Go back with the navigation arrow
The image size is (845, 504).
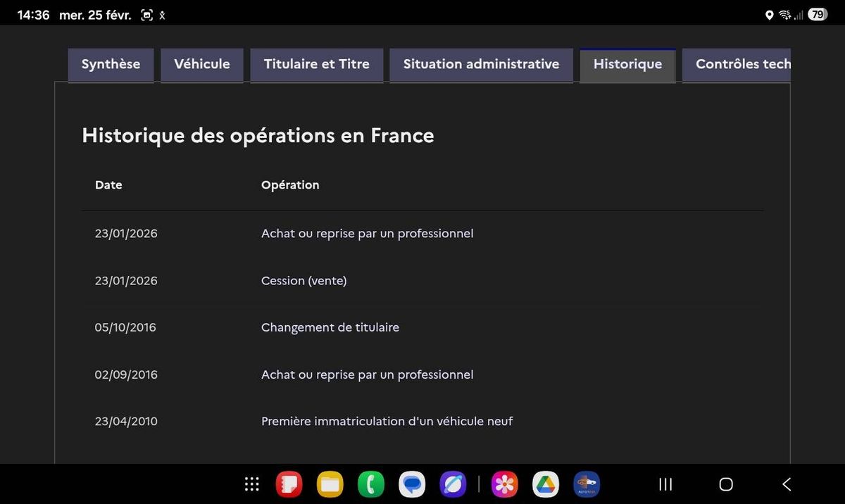(x=787, y=484)
